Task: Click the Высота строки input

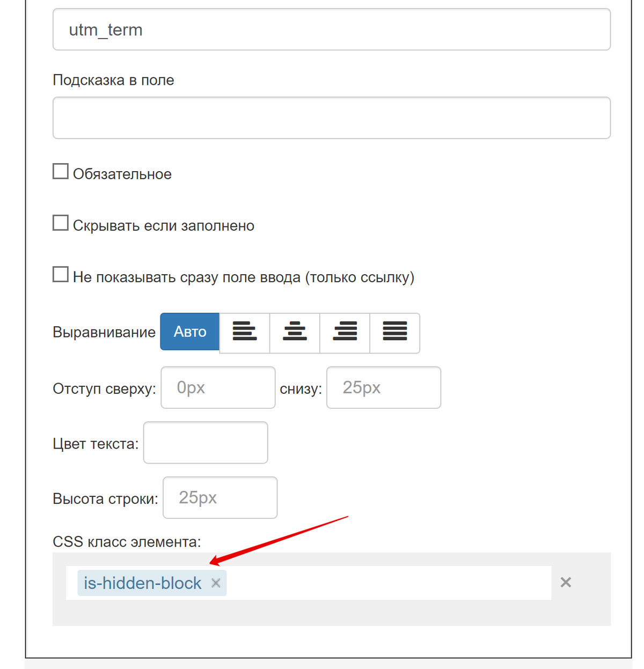Action: (220, 498)
